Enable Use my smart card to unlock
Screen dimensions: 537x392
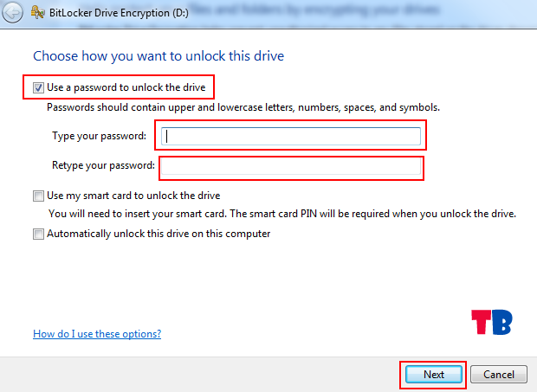38,196
